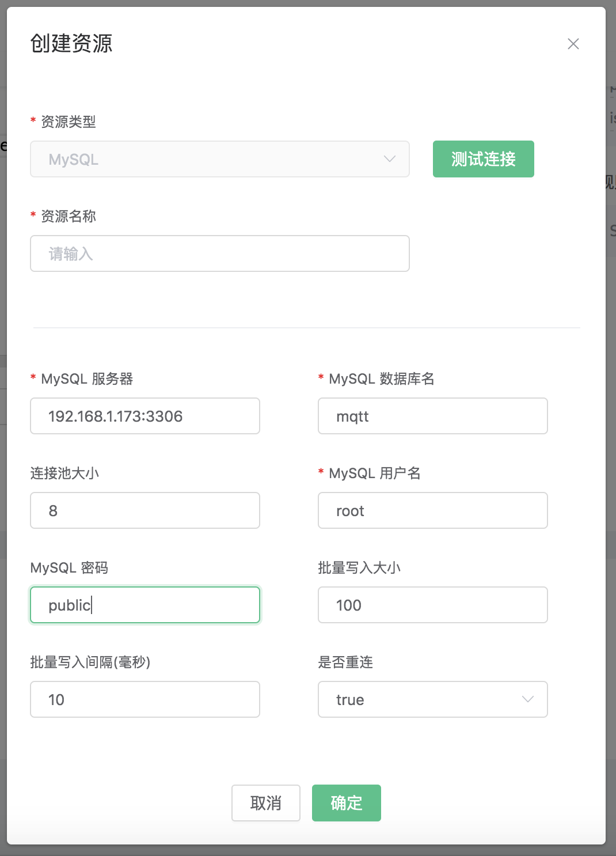Click inside the MySQL 密码 field
This screenshot has width=616, height=856.
(x=145, y=605)
